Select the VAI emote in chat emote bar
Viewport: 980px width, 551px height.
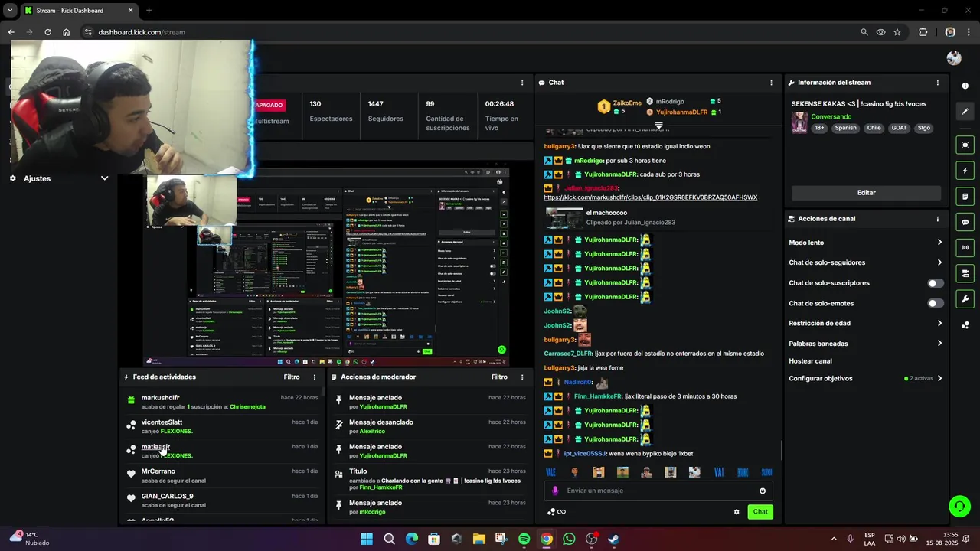[x=718, y=472]
